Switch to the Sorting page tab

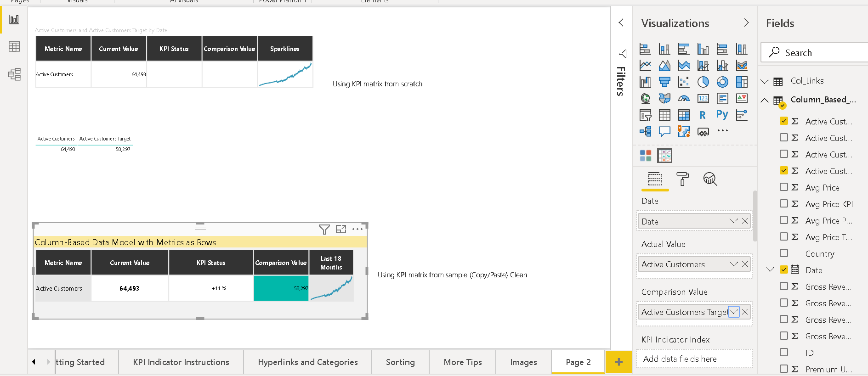click(x=400, y=362)
